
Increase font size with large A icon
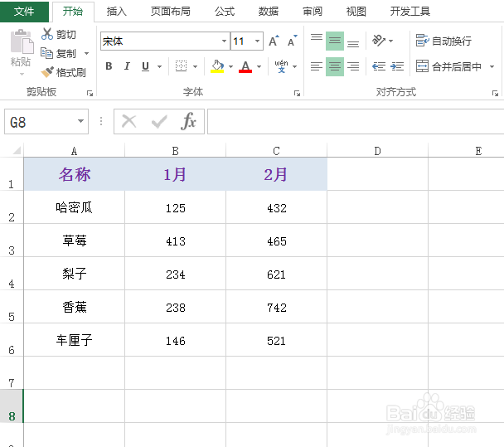click(x=274, y=41)
